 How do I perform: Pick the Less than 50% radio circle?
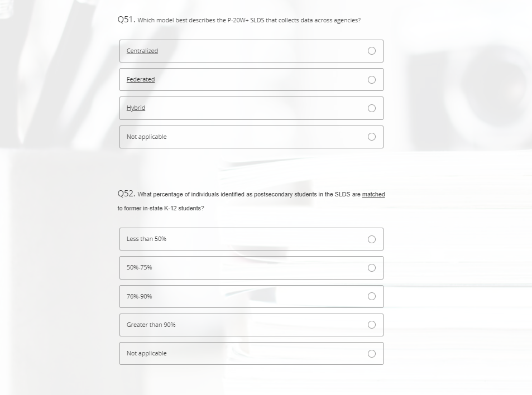point(372,239)
